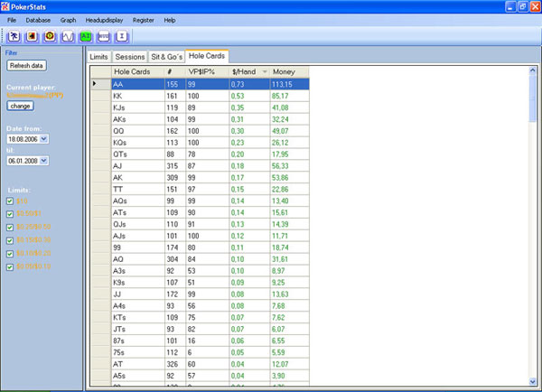
Task: Select the 99 hole cards cell
Action: [x=138, y=247]
